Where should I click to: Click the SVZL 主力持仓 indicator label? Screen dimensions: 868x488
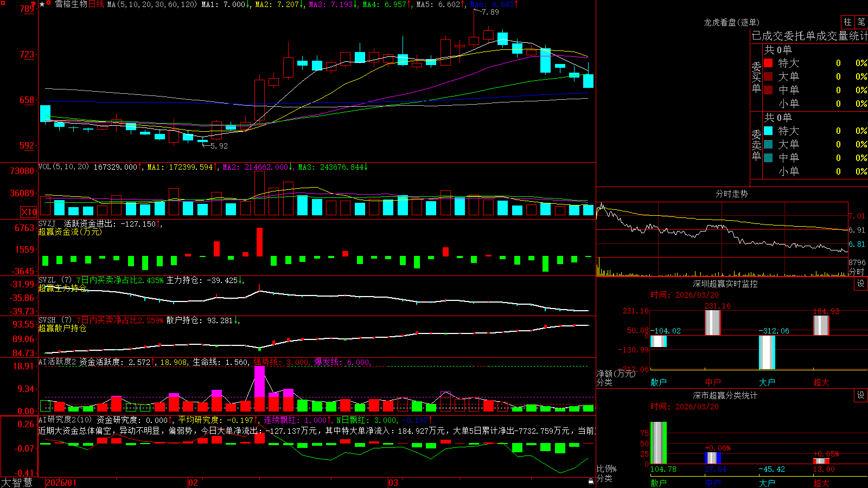55,280
